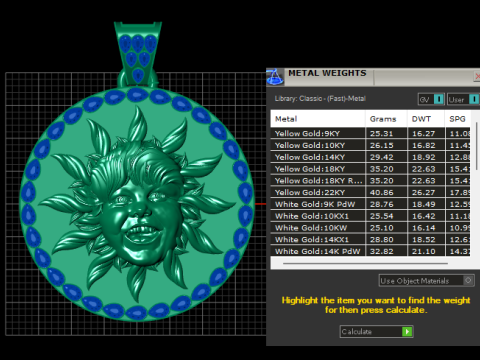Click the 25.31 grams value
This screenshot has height=360, width=480.
point(381,134)
